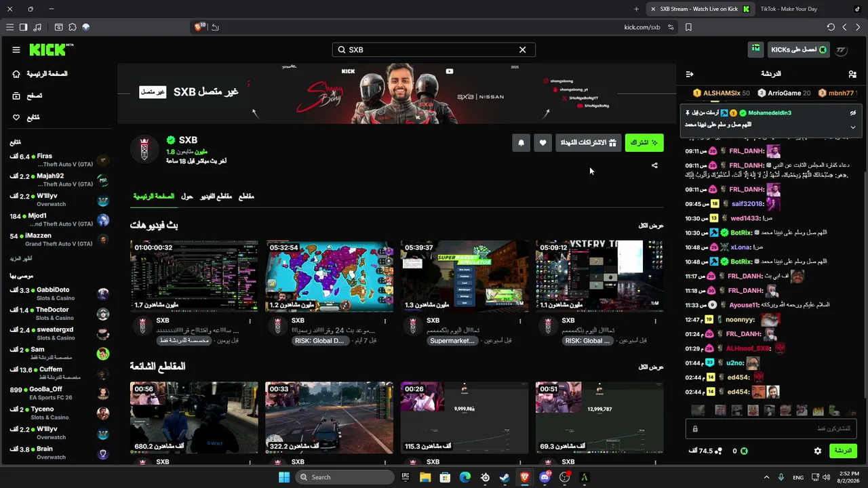This screenshot has width=868, height=488.
Task: Open options menu for the 05:09:12 video
Action: pos(655,321)
